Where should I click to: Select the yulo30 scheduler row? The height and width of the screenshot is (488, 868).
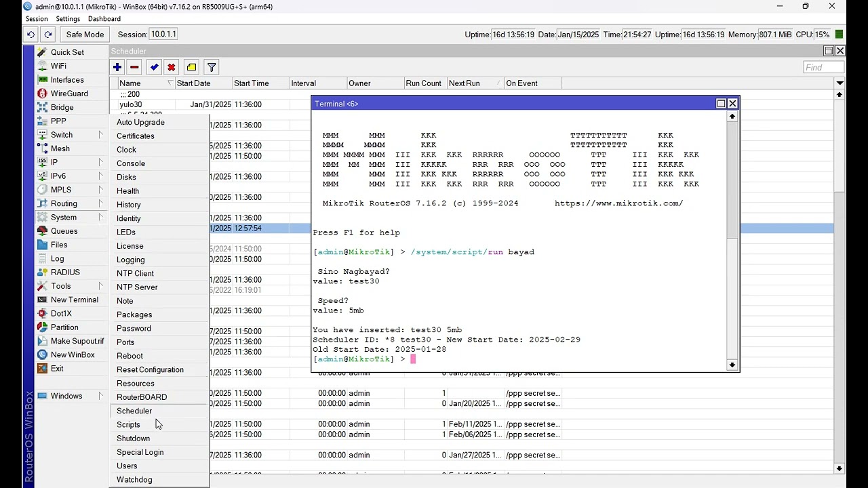pos(473,104)
